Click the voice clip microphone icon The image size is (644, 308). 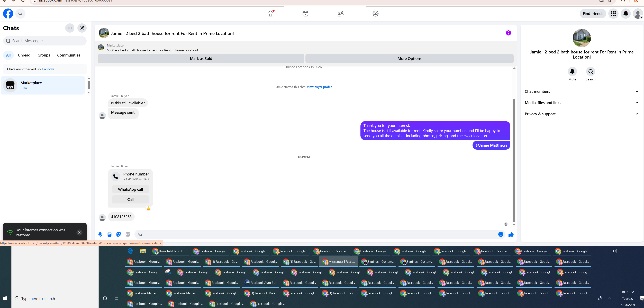tap(100, 234)
